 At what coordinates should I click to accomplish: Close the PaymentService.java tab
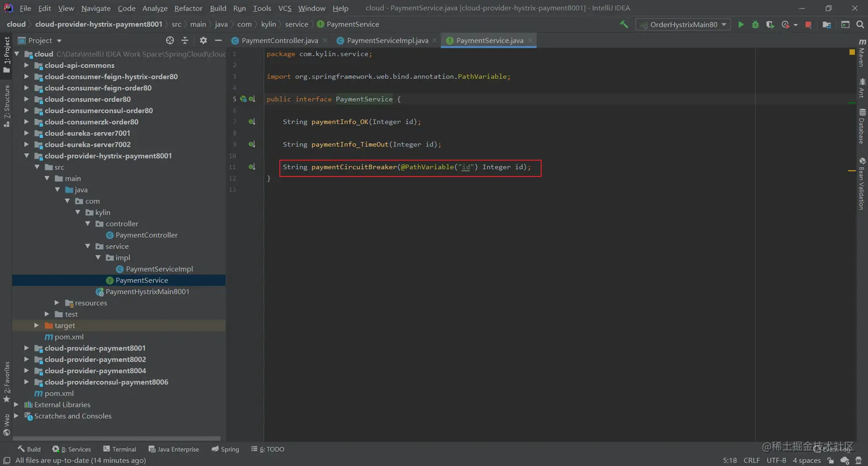[x=530, y=40]
